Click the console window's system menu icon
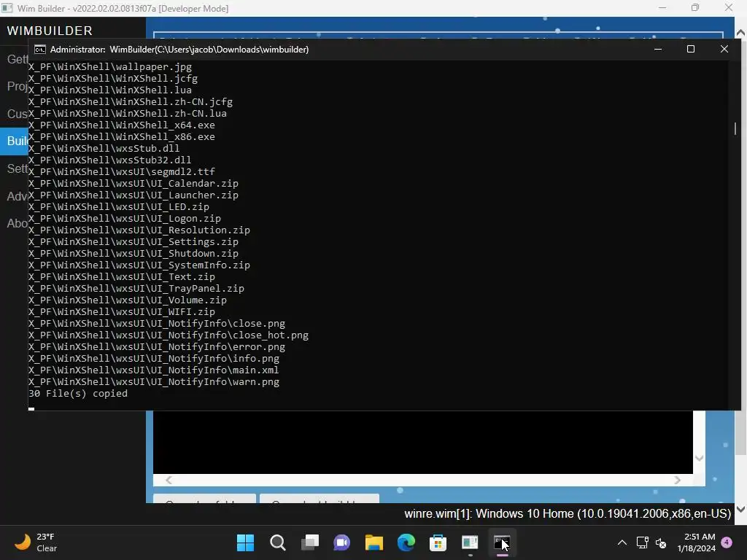The height and width of the screenshot is (560, 747). click(x=40, y=50)
